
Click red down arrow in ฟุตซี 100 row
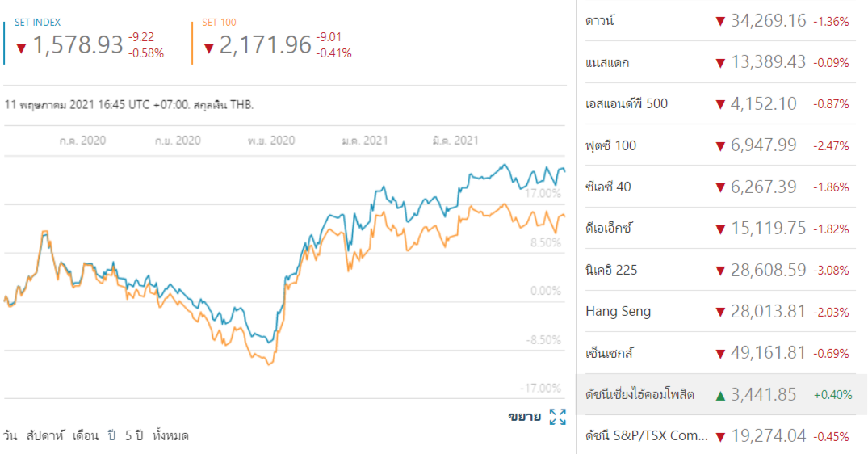[720, 145]
